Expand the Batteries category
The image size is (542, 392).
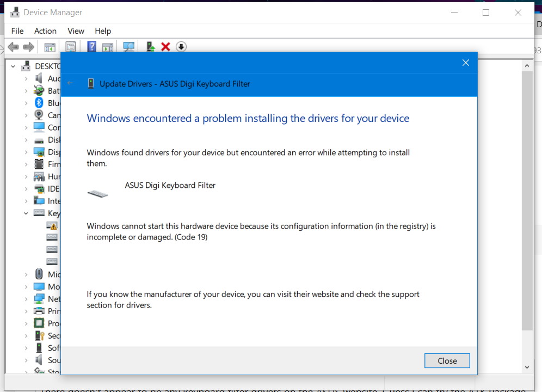[26, 91]
